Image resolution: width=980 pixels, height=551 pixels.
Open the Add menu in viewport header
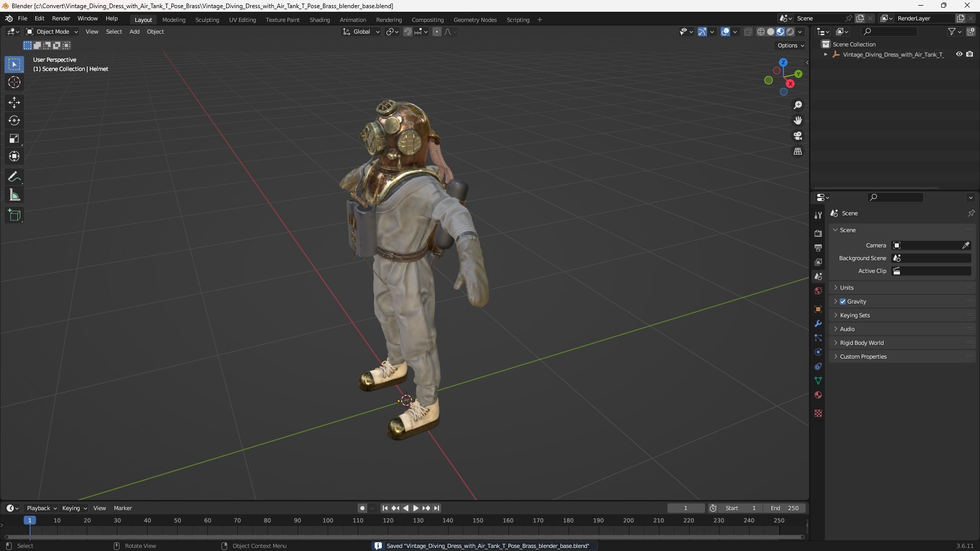pos(134,32)
